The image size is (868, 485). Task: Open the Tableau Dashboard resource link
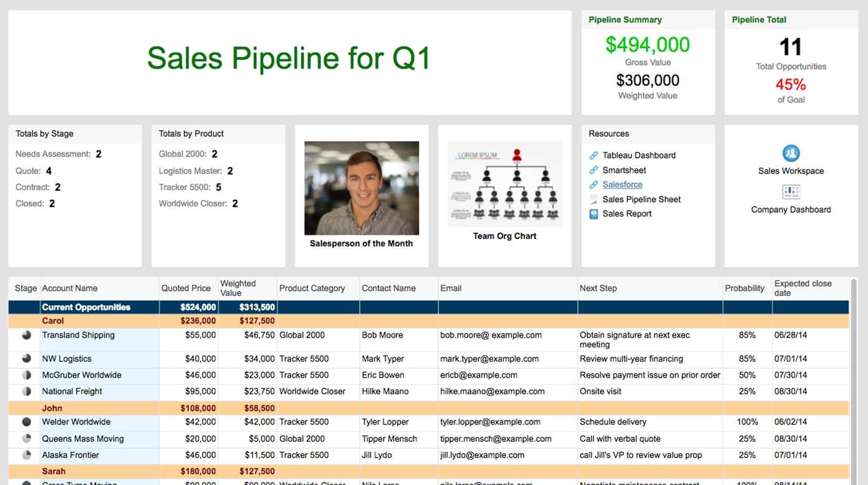point(639,155)
